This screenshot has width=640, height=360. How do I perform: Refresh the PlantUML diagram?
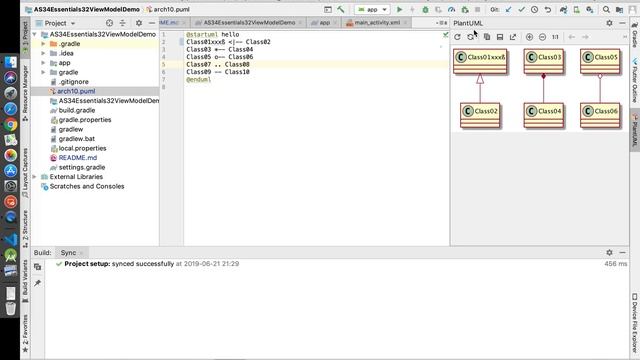click(x=458, y=37)
